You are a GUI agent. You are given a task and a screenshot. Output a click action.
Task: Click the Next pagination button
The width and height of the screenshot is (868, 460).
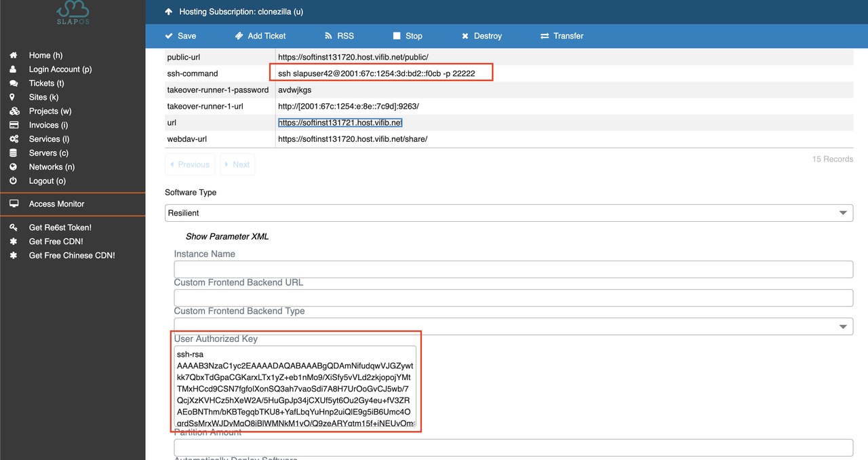tap(237, 164)
